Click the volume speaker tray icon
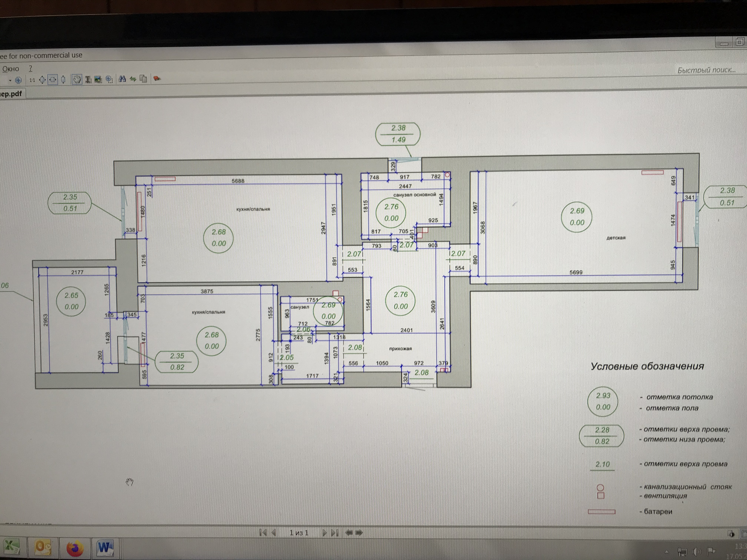This screenshot has height=560, width=747. click(x=696, y=552)
